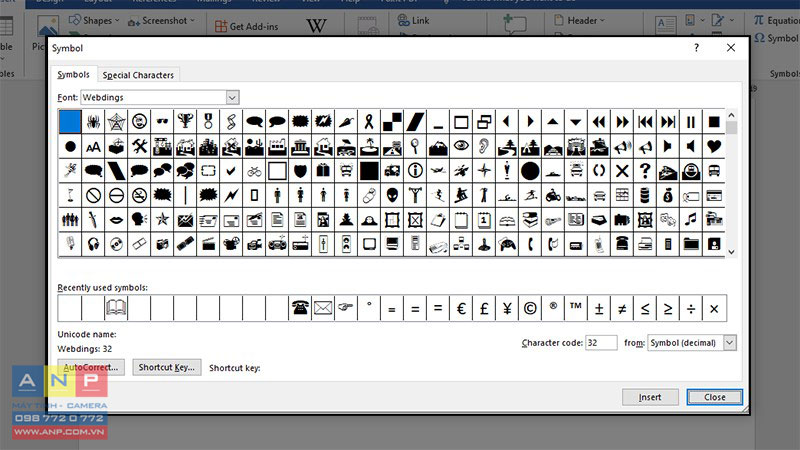Pick the large filled circle symbol
Viewport: 800px width, 450px height.
(530, 171)
